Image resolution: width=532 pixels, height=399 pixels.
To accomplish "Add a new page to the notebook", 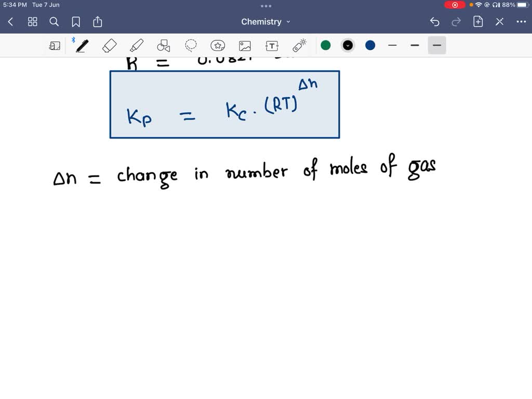I will coord(478,21).
